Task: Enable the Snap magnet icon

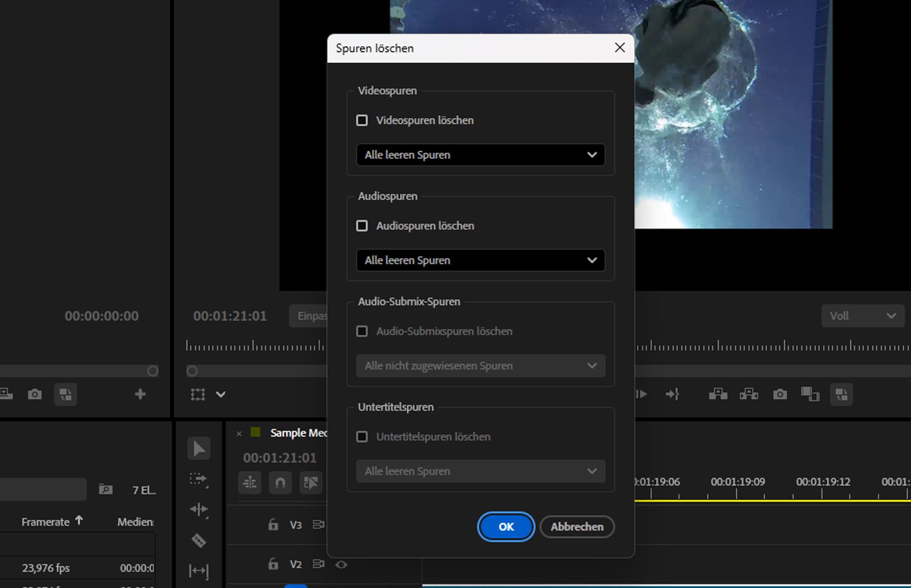Action: [280, 483]
